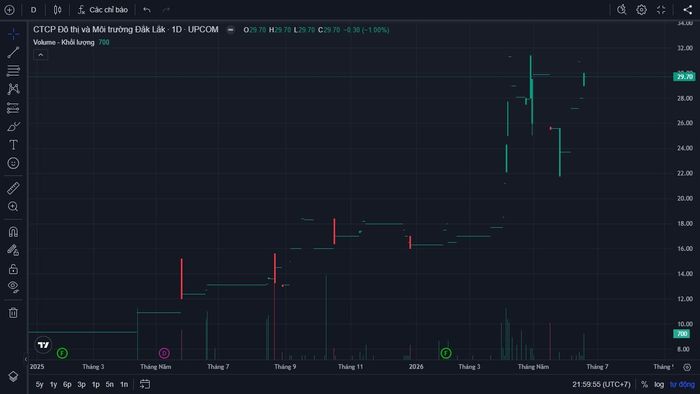Select the ruler measure tool
Screen dimensions: 700x394
pyautogui.click(x=13, y=188)
